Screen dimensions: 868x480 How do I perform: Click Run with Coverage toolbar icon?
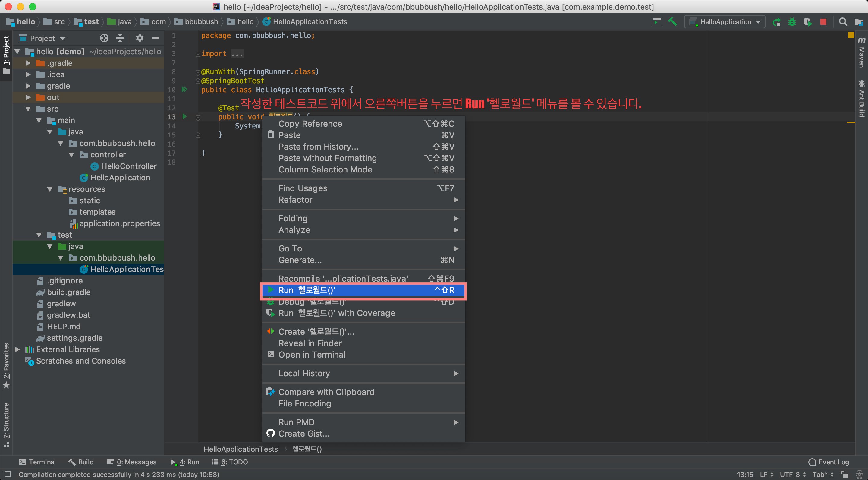(807, 22)
